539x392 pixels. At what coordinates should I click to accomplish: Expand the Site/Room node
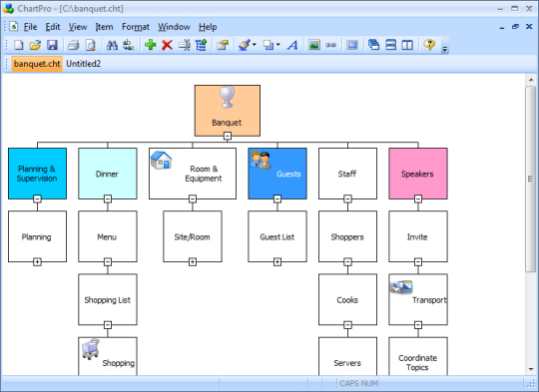click(x=193, y=262)
